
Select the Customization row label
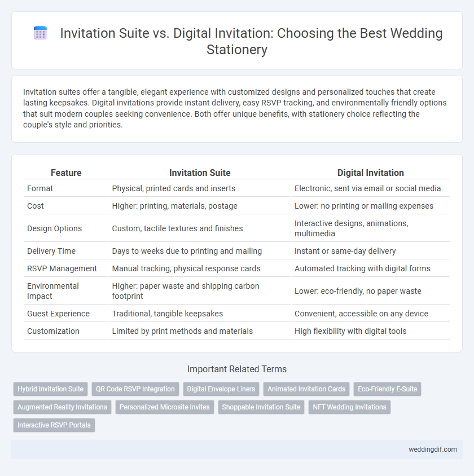click(53, 331)
